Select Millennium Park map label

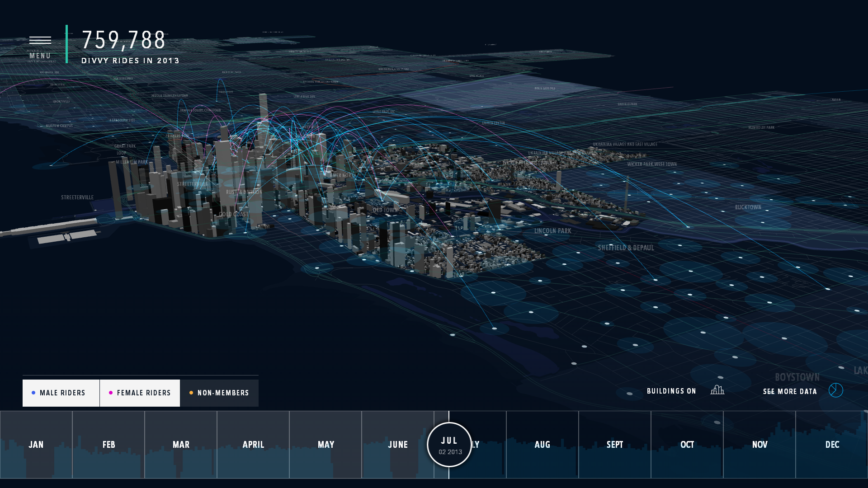(x=132, y=162)
